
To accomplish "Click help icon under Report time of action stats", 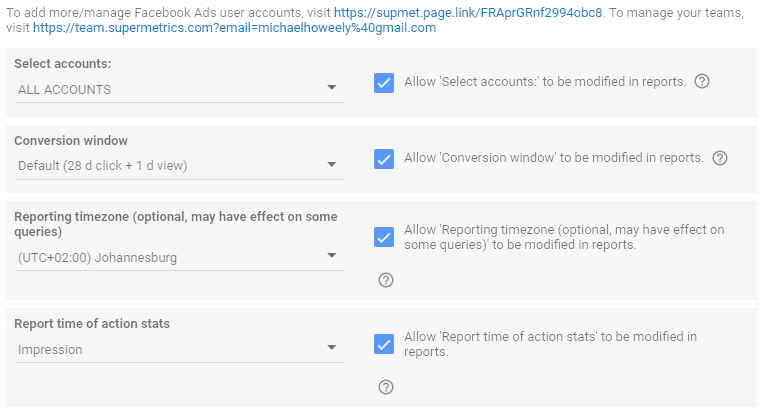I will (386, 387).
